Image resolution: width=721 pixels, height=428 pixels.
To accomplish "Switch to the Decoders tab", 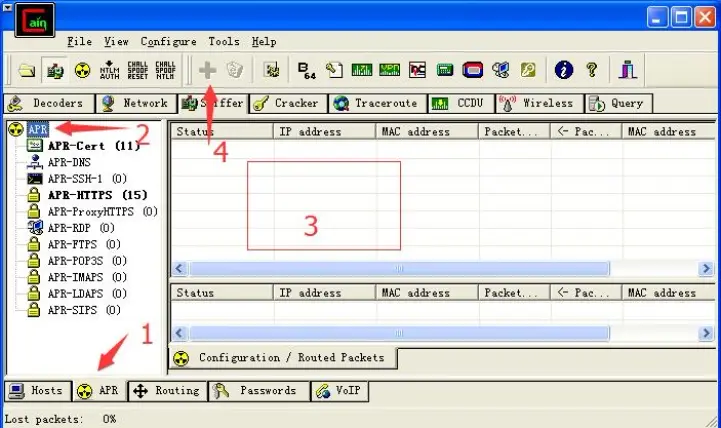I will [49, 103].
